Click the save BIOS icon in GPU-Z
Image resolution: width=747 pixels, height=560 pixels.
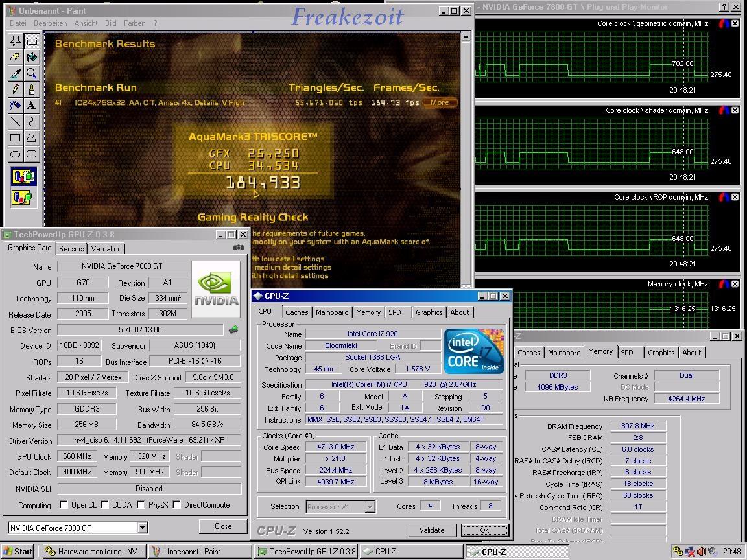233,329
